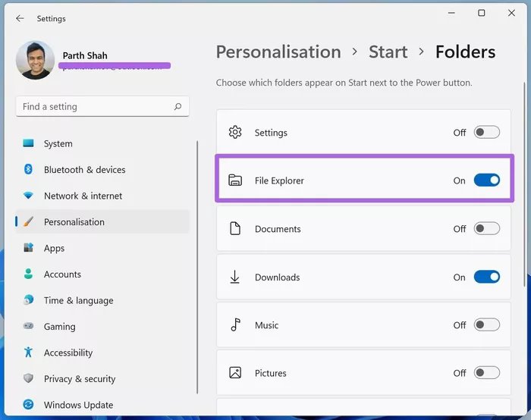Click the Settings gear icon in folder list
531x420 pixels.
coord(235,133)
